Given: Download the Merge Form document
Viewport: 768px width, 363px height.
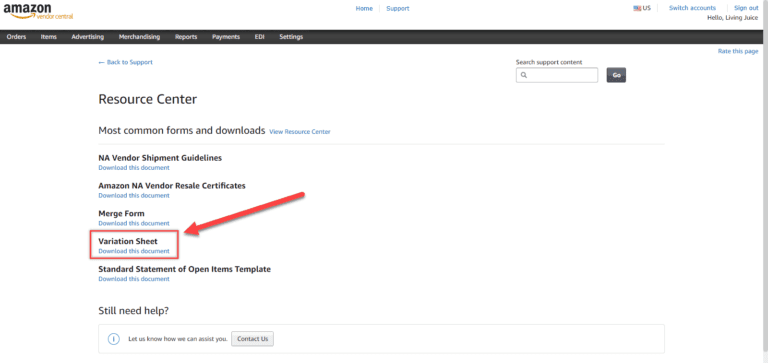Looking at the screenshot, I should pyautogui.click(x=134, y=223).
